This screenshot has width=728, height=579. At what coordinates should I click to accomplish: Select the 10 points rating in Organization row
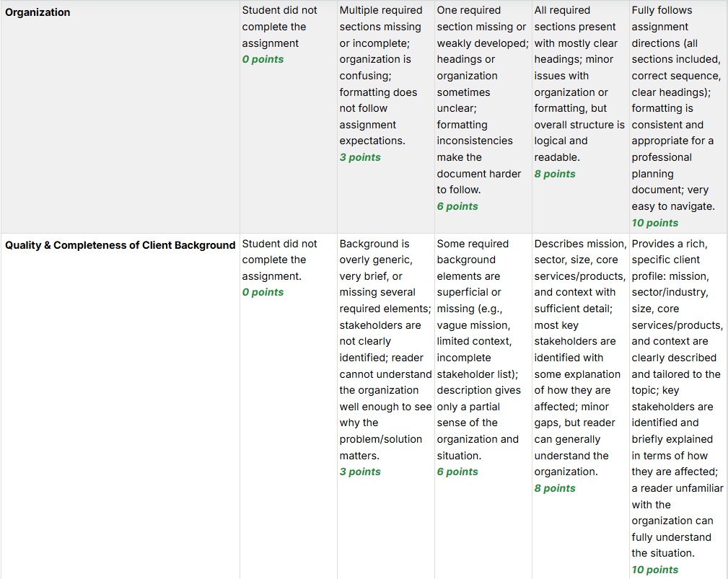coord(654,223)
